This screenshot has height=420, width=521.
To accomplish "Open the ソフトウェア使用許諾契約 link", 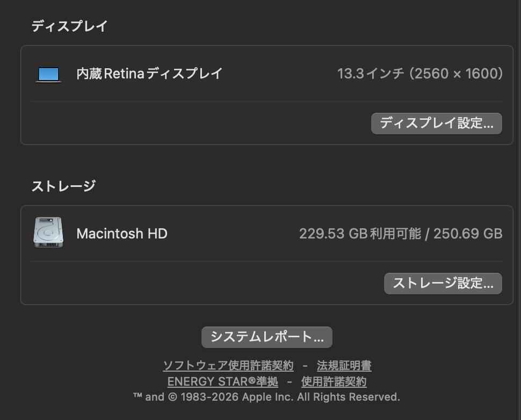I will (x=228, y=366).
